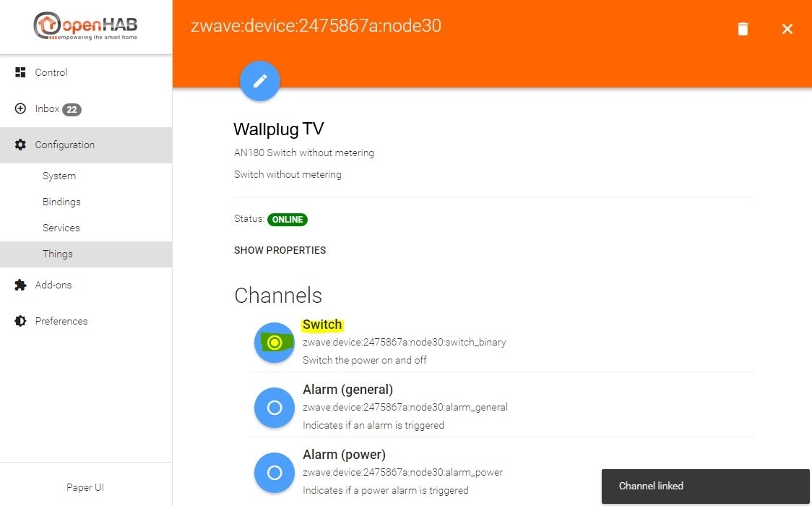Click the Inbox 22 count badge
This screenshot has width=812, height=506.
pyautogui.click(x=72, y=109)
